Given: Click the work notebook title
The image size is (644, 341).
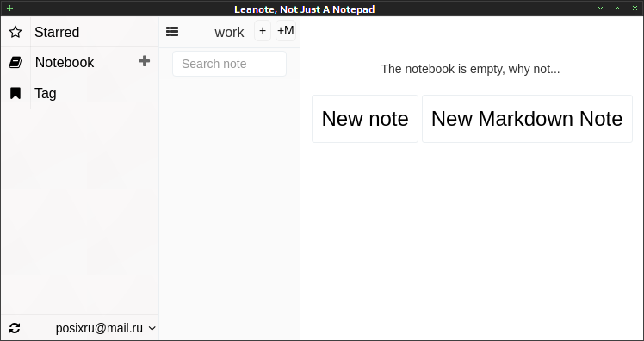Looking at the screenshot, I should point(229,32).
